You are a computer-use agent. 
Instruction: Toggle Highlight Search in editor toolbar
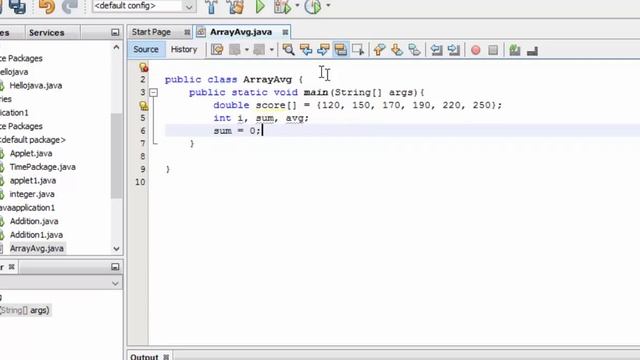click(x=340, y=50)
